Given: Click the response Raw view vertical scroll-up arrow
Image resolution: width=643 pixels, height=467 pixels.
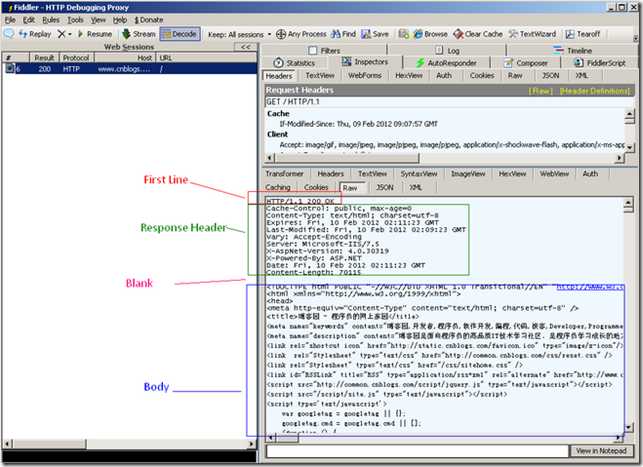Looking at the screenshot, I should point(628,203).
